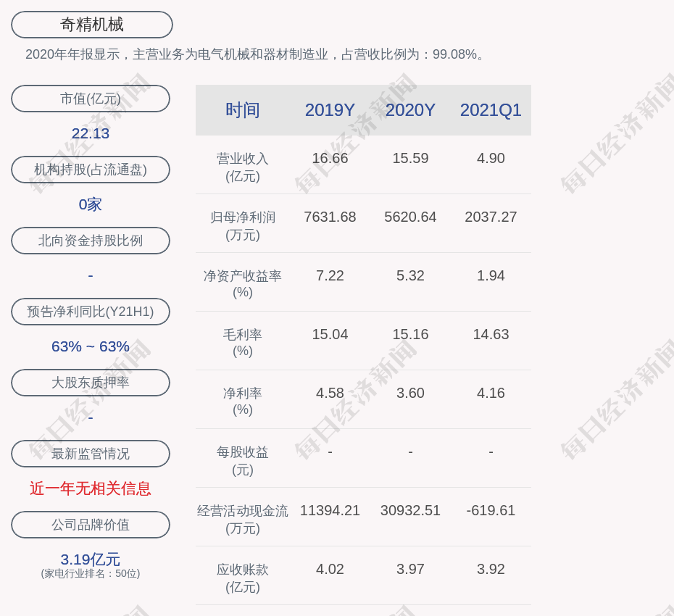Select the 3.19亿元 brand value

[91, 559]
